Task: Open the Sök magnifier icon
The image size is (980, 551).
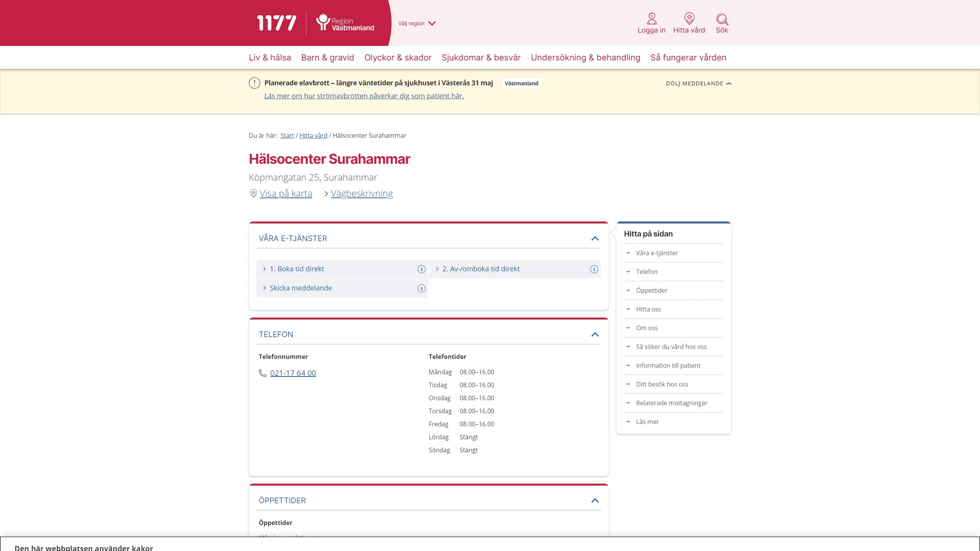Action: click(x=722, y=19)
